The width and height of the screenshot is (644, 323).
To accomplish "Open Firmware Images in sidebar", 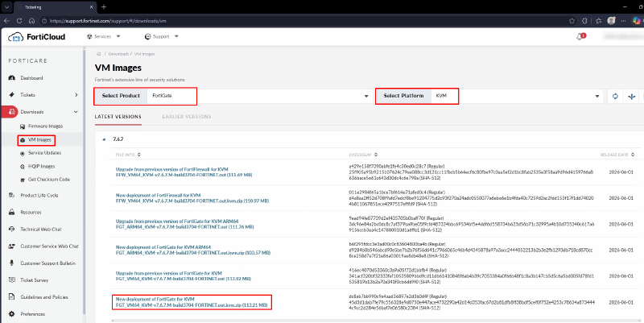I will coord(45,126).
